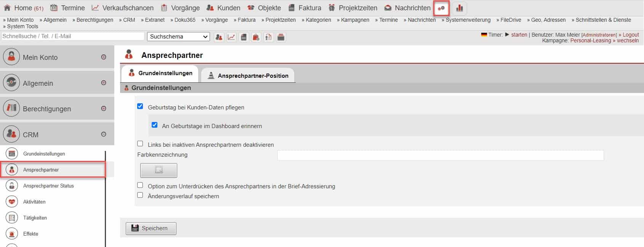Open the settings gears icon in top navigation
Screen dimensions: 644x247
coord(441,8)
